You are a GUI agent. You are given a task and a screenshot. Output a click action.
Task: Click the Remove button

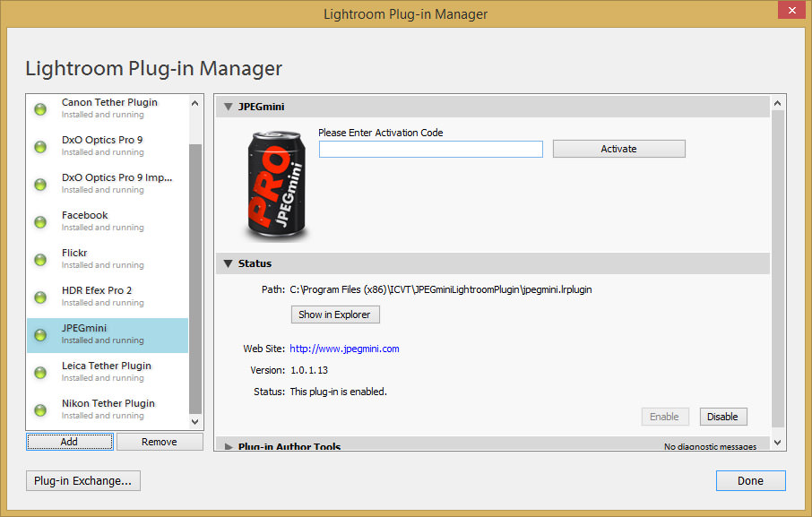click(160, 442)
